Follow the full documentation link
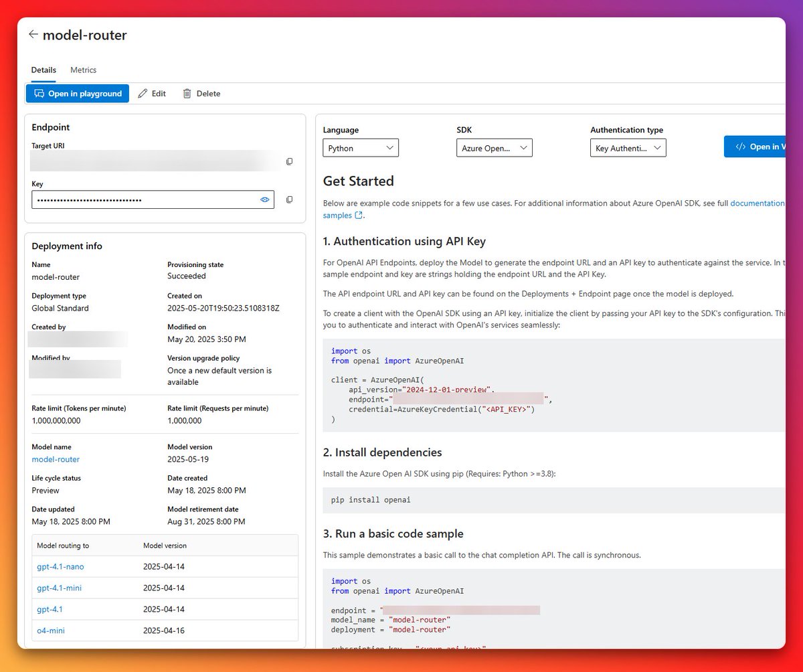Viewport: 803px width, 672px height. 757,203
